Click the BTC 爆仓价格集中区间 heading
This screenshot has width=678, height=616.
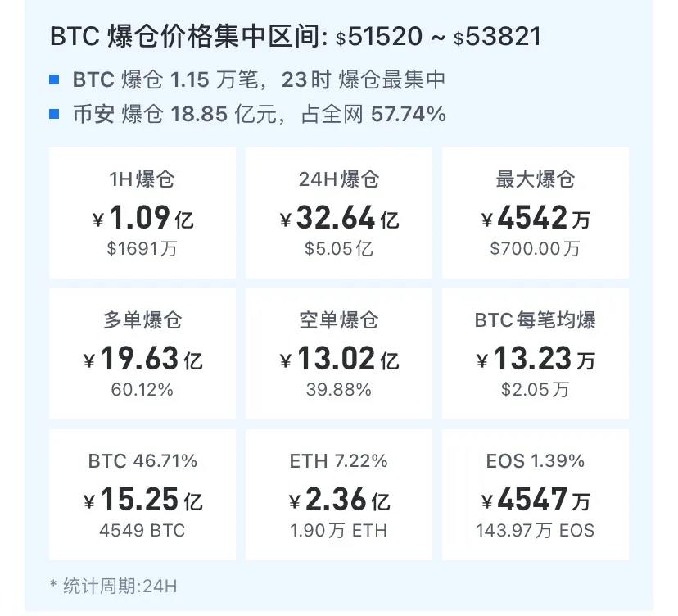click(188, 37)
